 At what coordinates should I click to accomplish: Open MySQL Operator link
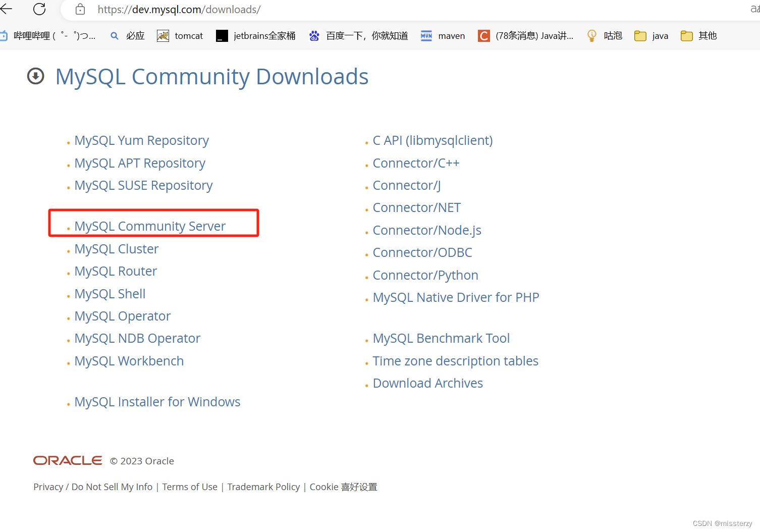pyautogui.click(x=122, y=316)
